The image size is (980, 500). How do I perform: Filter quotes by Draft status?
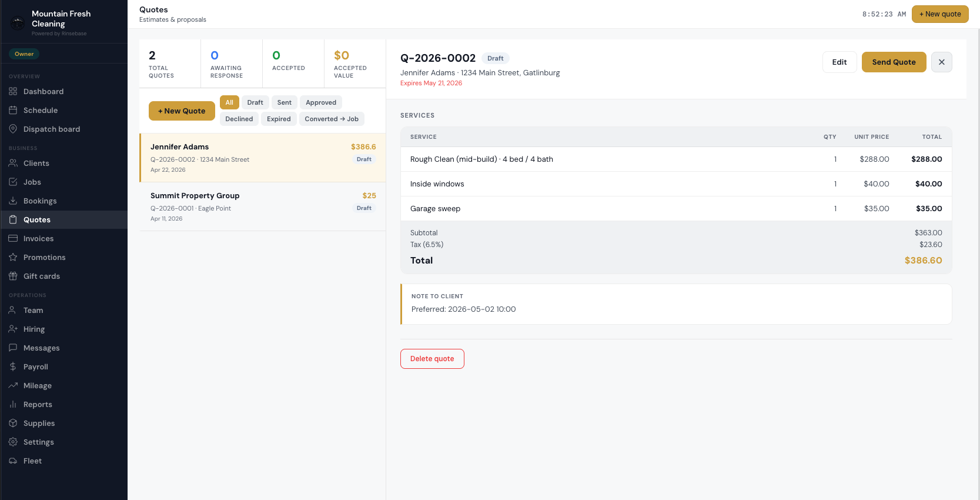[x=255, y=102]
